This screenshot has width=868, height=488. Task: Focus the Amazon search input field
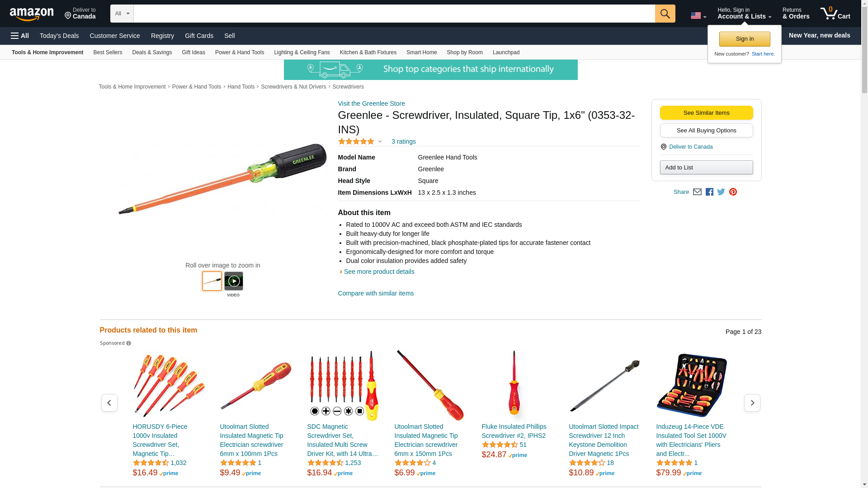point(394,14)
